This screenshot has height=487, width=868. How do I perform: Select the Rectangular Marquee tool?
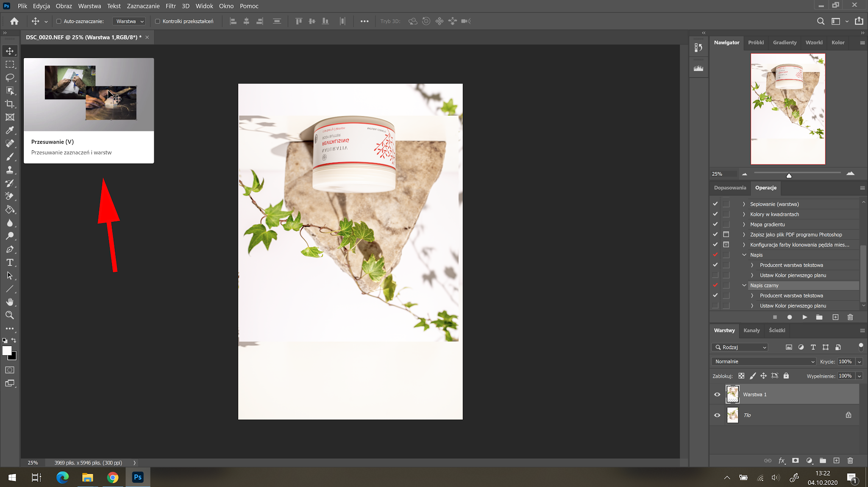10,64
